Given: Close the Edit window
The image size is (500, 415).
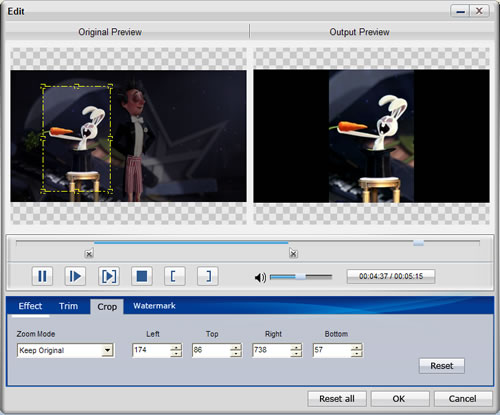Looking at the screenshot, I should (479, 11).
